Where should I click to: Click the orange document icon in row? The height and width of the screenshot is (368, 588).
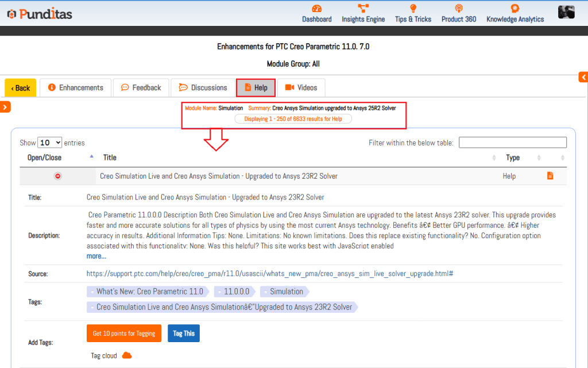click(x=550, y=176)
